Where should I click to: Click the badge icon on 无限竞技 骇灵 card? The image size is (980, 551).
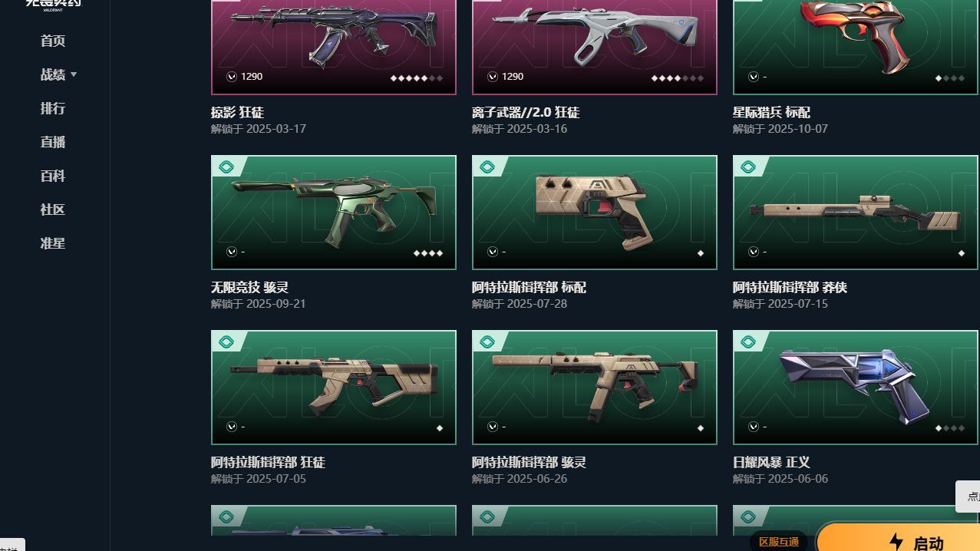[226, 167]
